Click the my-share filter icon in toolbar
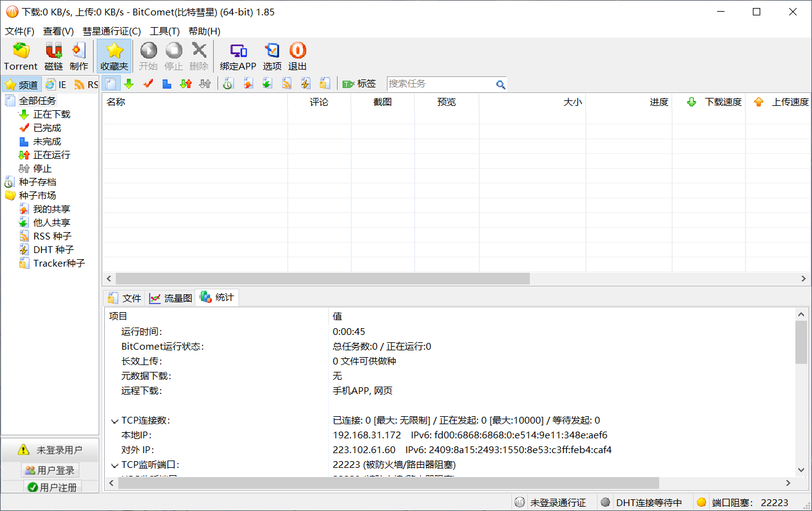 pos(248,84)
